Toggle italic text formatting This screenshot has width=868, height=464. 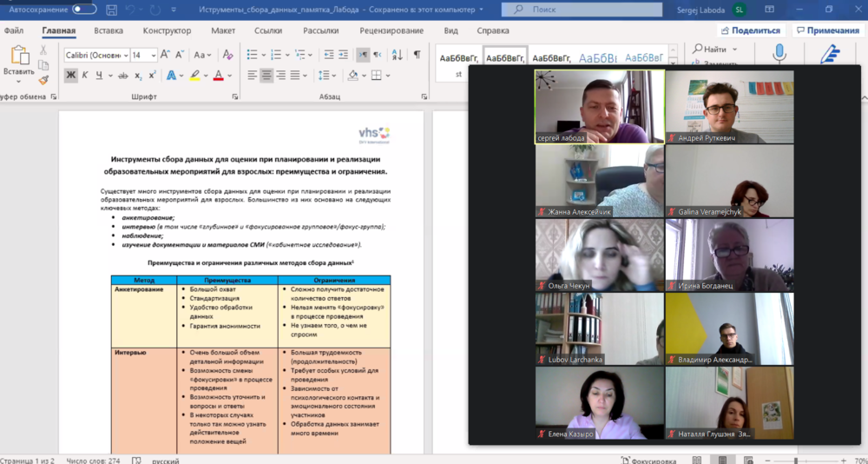(x=85, y=76)
